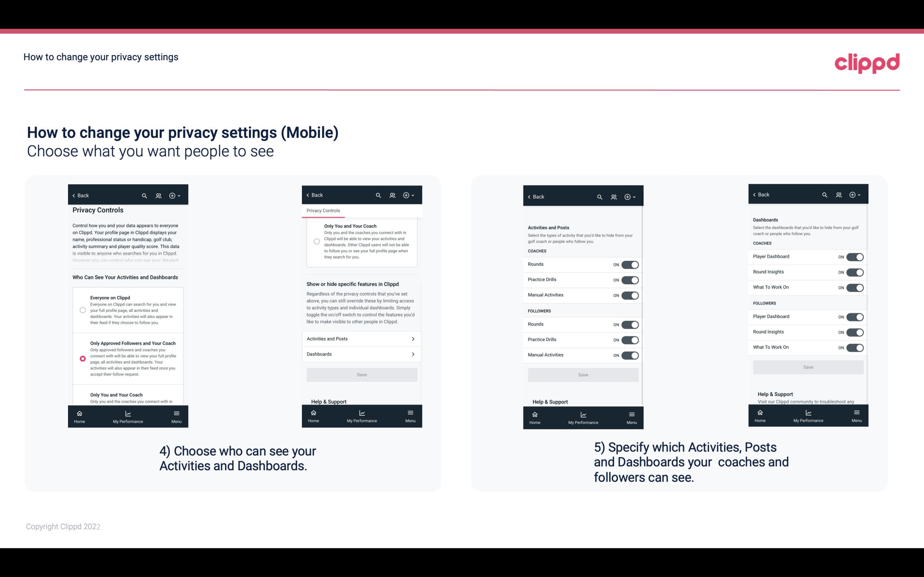Viewport: 924px width, 577px height.
Task: Click Save button on Dashboards screen
Action: click(x=808, y=367)
